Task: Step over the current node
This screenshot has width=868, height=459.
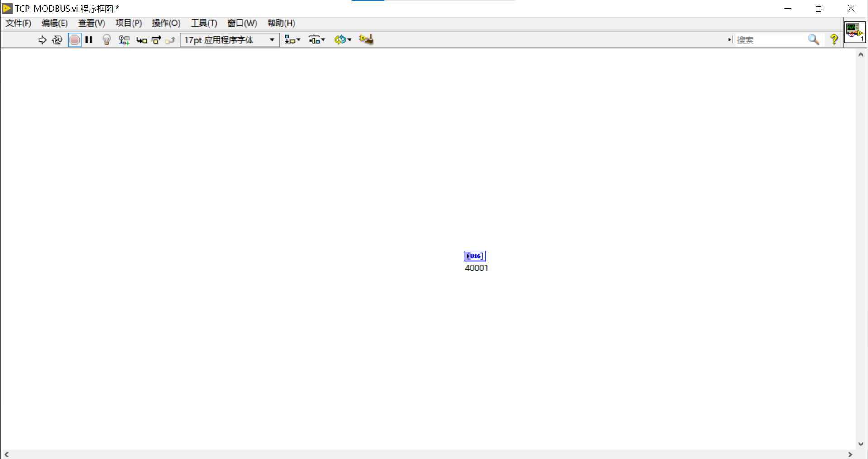Action: 156,40
